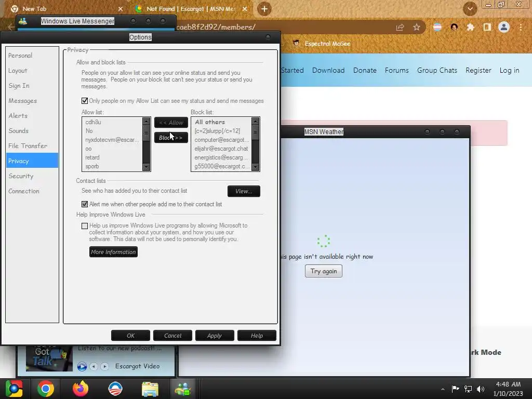The height and width of the screenshot is (399, 532).
Task: Click next track in Escargot Video player
Action: (105, 366)
